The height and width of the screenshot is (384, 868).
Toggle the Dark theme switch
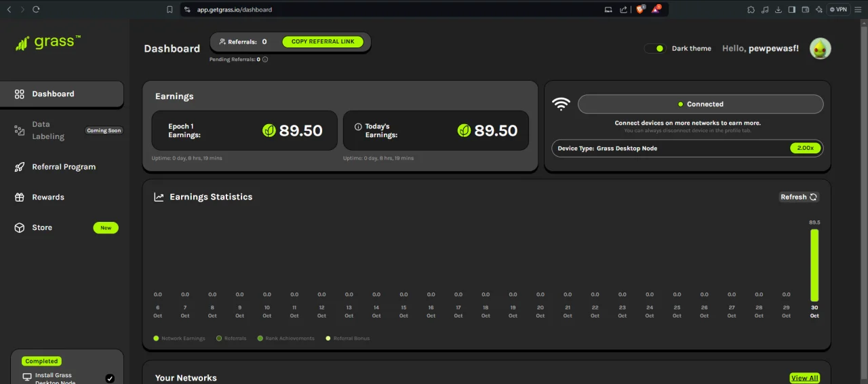(655, 48)
